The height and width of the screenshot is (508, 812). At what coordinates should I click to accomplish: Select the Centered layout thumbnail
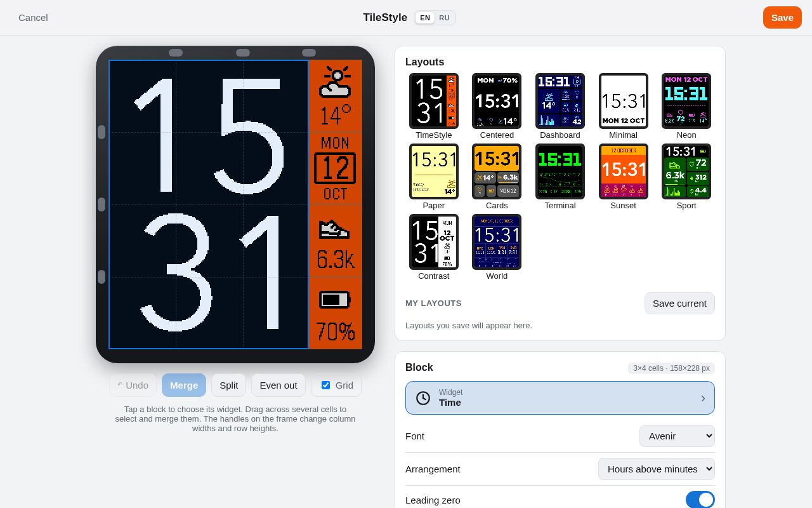[497, 101]
